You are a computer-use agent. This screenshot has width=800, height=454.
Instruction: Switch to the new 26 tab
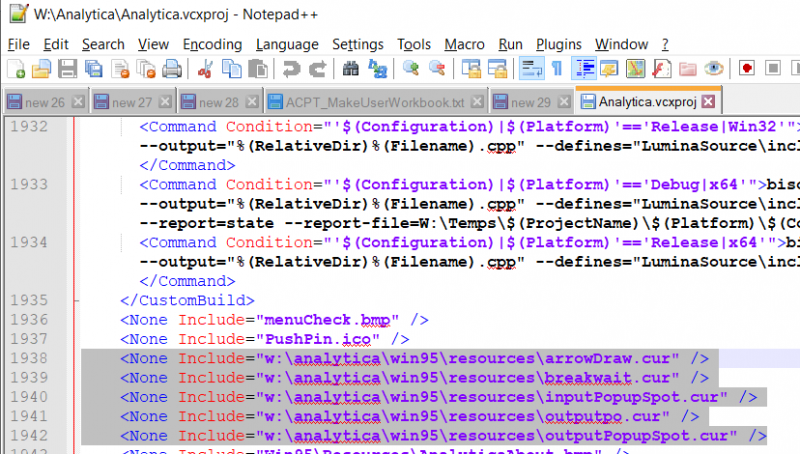click(45, 103)
